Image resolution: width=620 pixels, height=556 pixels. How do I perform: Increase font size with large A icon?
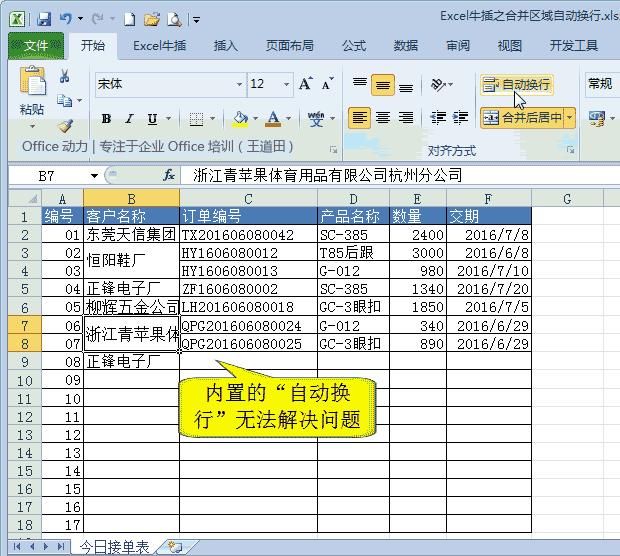[x=305, y=84]
